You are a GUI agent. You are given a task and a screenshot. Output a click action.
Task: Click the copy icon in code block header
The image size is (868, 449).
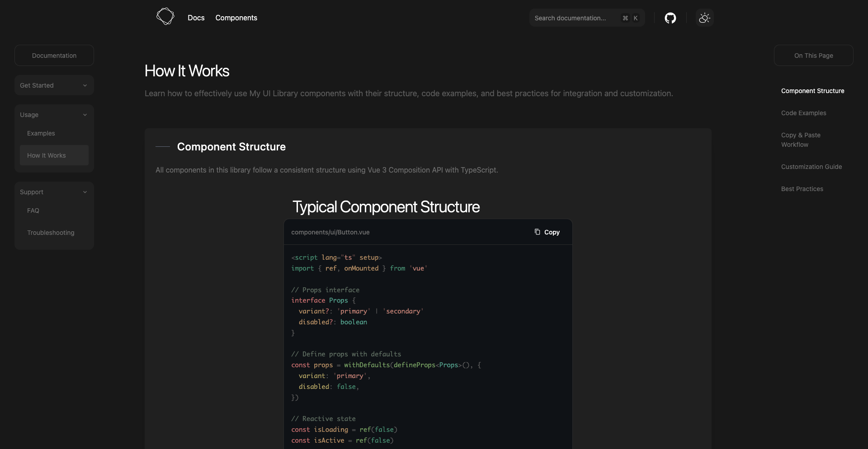click(x=537, y=232)
